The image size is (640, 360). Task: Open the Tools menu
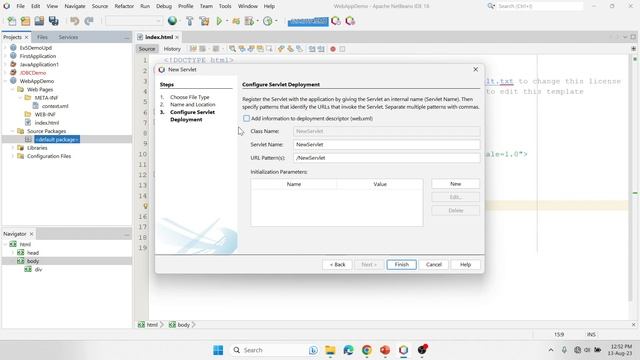tap(225, 6)
